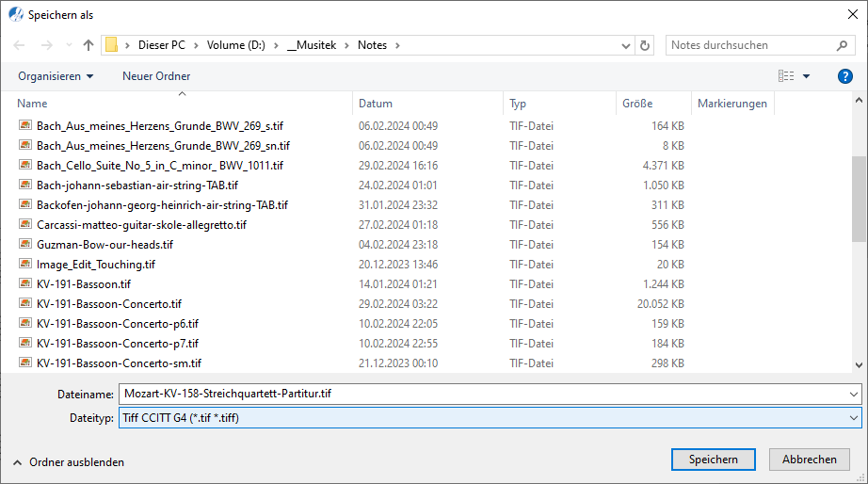Click the search magnifier icon
868x484 pixels.
(842, 45)
